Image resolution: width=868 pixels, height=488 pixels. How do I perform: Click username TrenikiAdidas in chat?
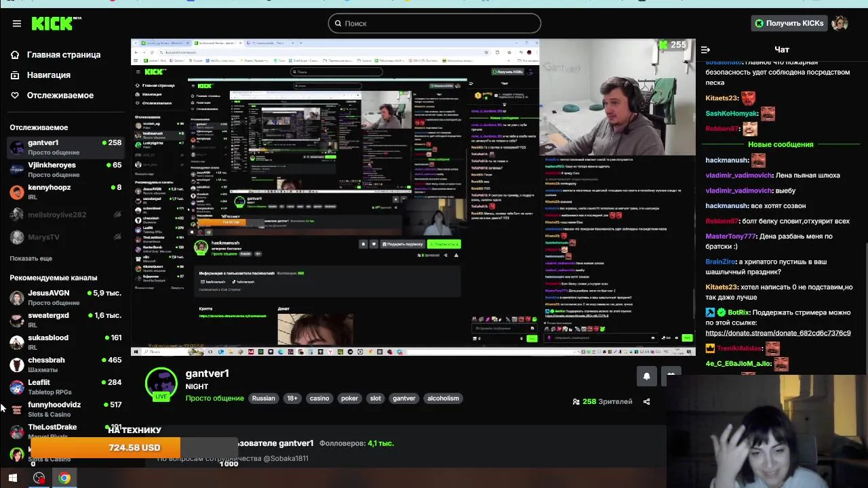pyautogui.click(x=740, y=348)
